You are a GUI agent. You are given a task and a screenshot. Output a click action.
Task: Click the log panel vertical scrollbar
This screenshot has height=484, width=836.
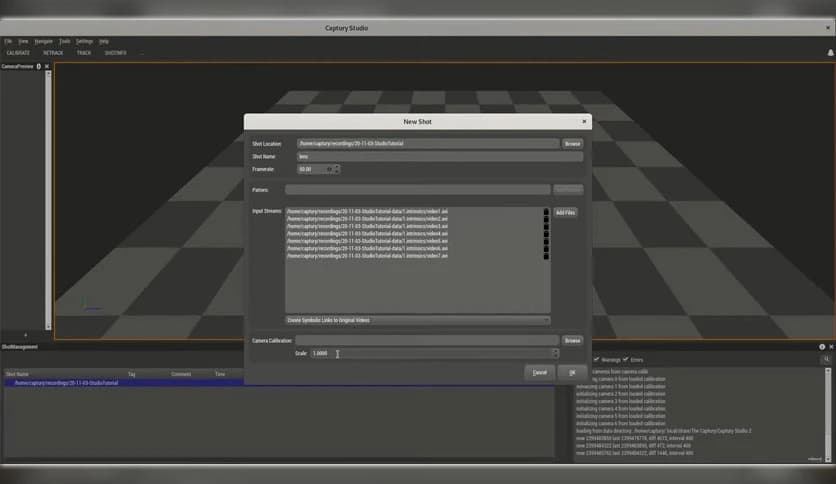pyautogui.click(x=827, y=415)
